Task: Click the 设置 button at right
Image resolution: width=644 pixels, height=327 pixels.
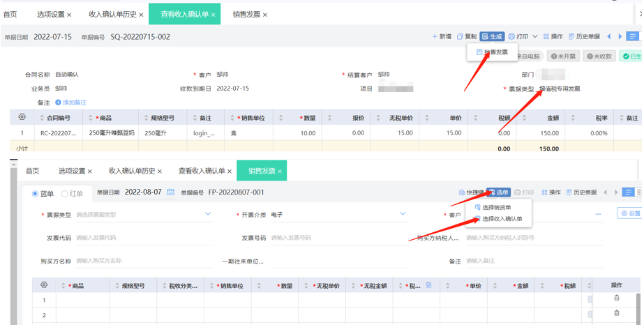Action: [629, 213]
